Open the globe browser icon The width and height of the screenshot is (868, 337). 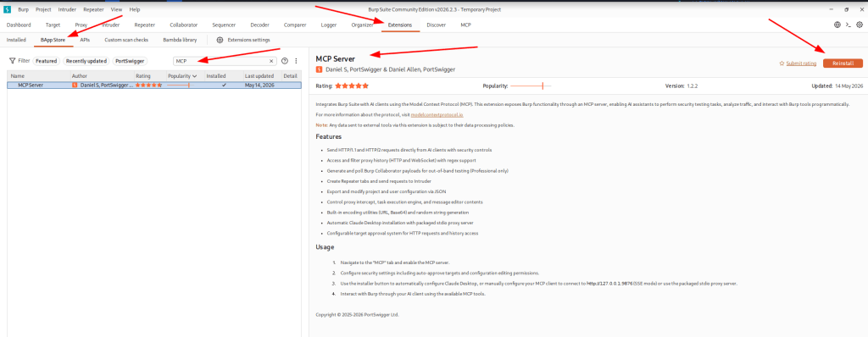click(x=837, y=25)
